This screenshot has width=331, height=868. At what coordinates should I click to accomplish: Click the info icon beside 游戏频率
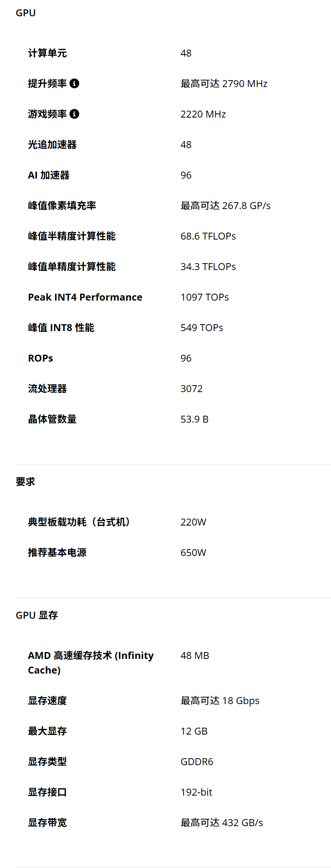[x=74, y=114]
